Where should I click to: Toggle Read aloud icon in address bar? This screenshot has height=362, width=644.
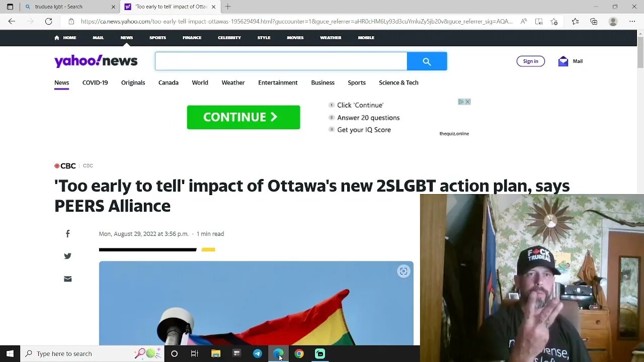(x=524, y=21)
